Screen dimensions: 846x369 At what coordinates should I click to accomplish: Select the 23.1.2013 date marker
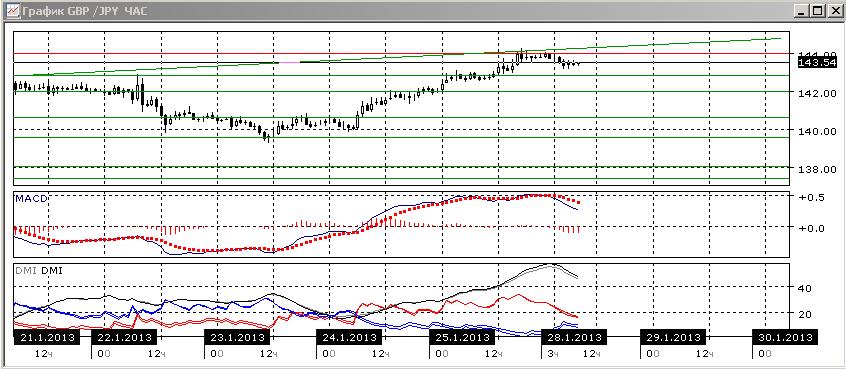(x=237, y=338)
